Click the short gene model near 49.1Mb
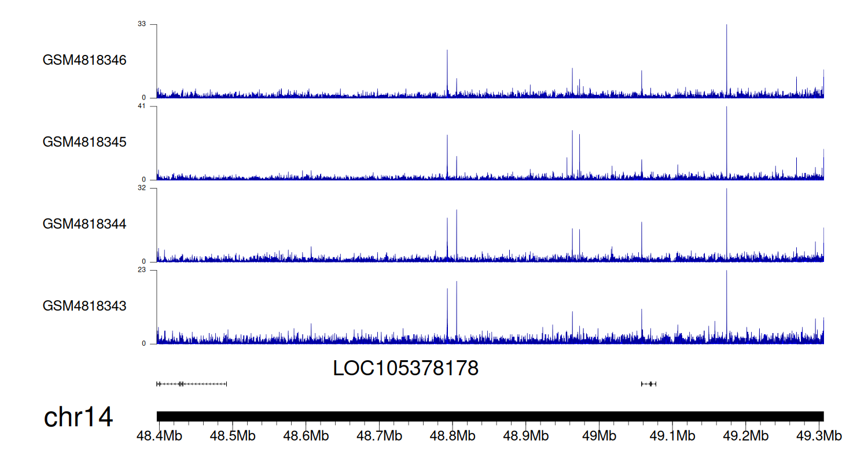 pos(648,383)
